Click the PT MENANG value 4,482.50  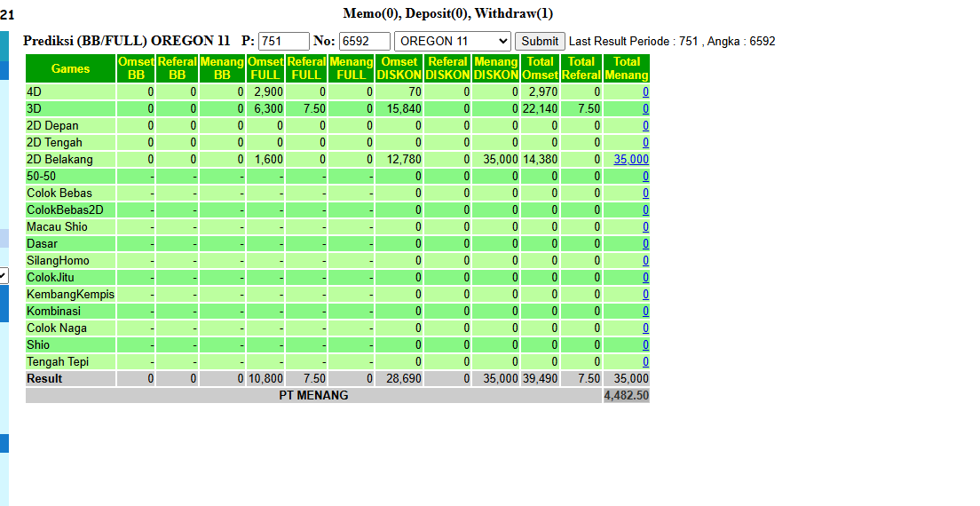coord(626,395)
